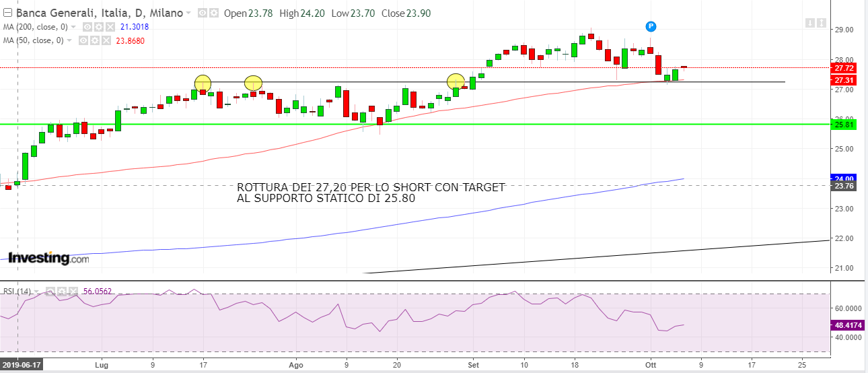868x373 pixels.
Task: Click the Ott label on time axis
Action: pos(650,364)
